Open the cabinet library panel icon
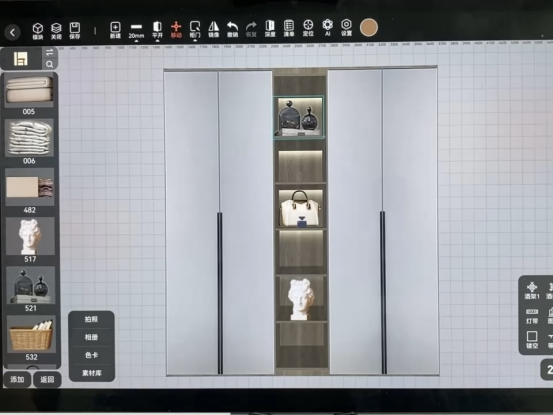Viewport: 553px width, 415px height. click(x=20, y=59)
